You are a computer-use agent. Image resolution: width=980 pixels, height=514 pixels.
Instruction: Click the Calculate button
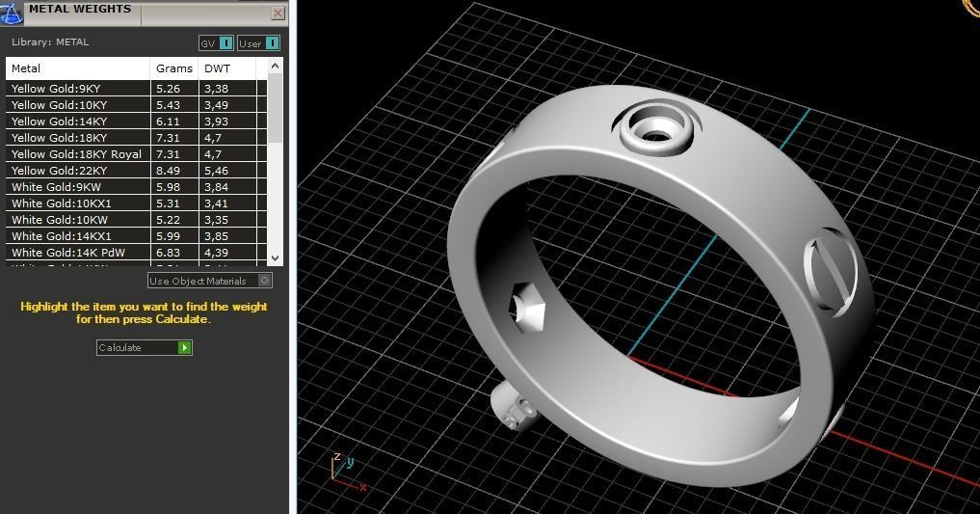pos(145,348)
